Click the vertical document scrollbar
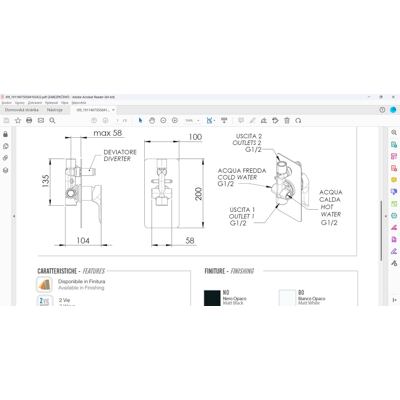The width and height of the screenshot is (400, 400). [381, 230]
